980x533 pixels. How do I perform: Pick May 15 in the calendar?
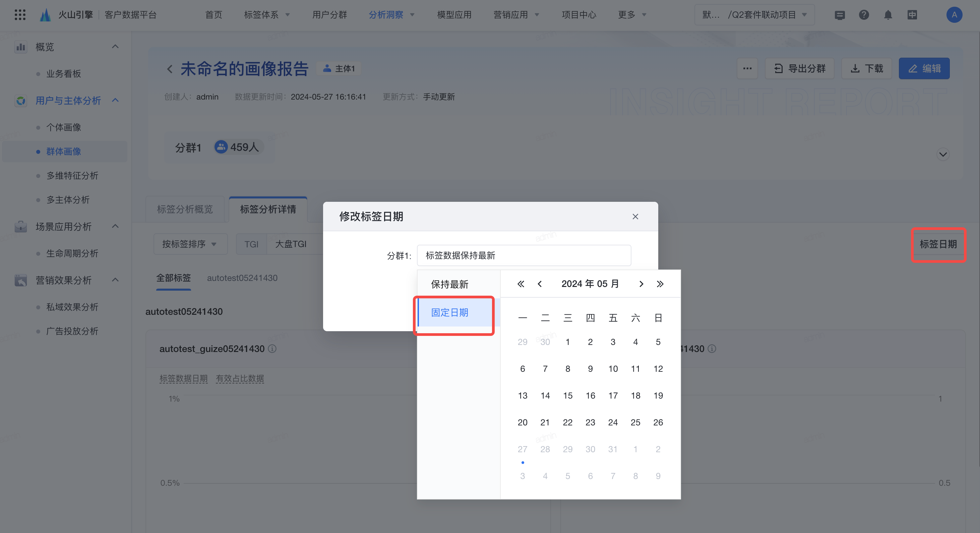pos(568,396)
